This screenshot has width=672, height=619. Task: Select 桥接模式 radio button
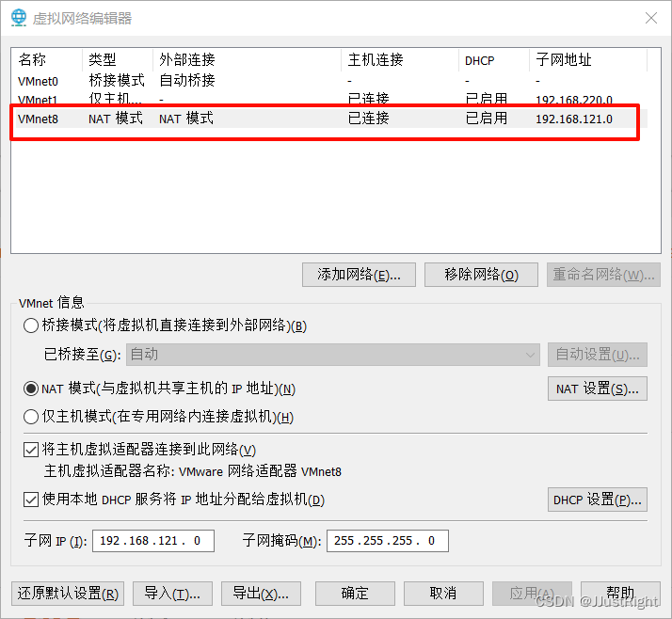click(31, 325)
